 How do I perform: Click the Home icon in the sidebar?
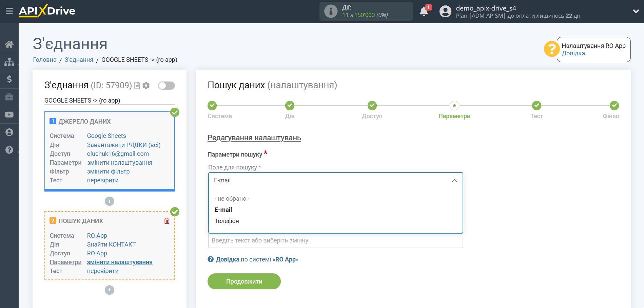[9, 44]
